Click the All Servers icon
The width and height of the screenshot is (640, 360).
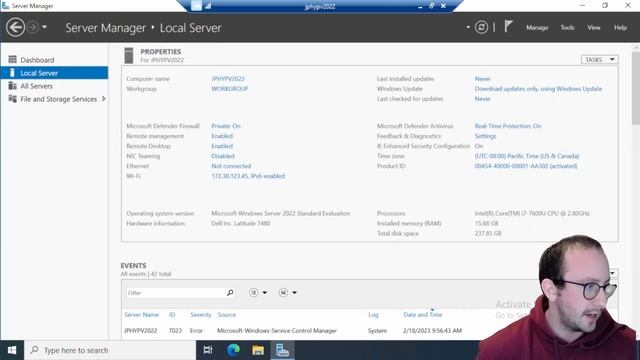tap(13, 86)
